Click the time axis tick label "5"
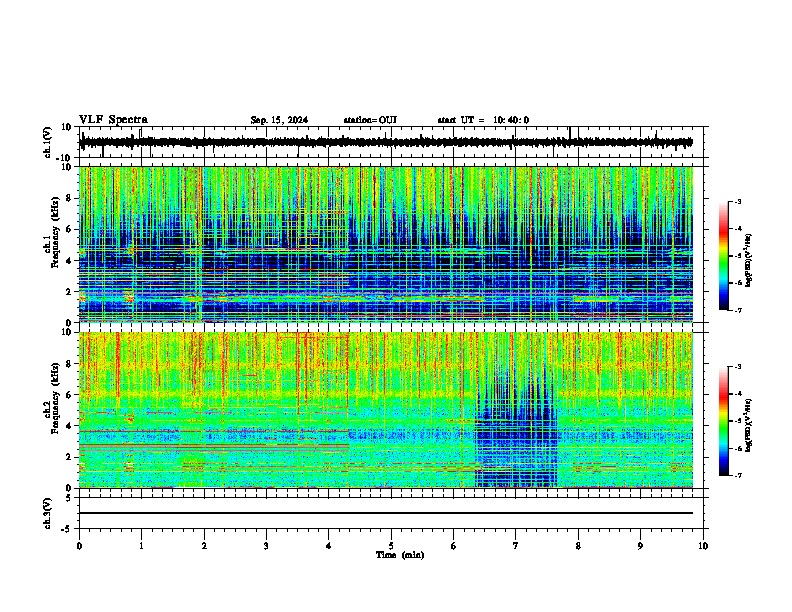 pos(391,546)
